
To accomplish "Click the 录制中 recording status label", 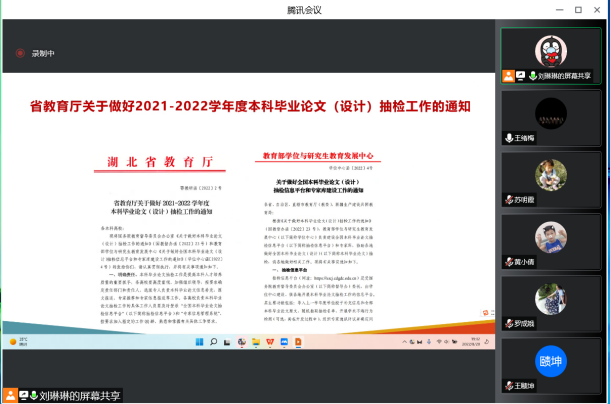I will click(x=43, y=53).
